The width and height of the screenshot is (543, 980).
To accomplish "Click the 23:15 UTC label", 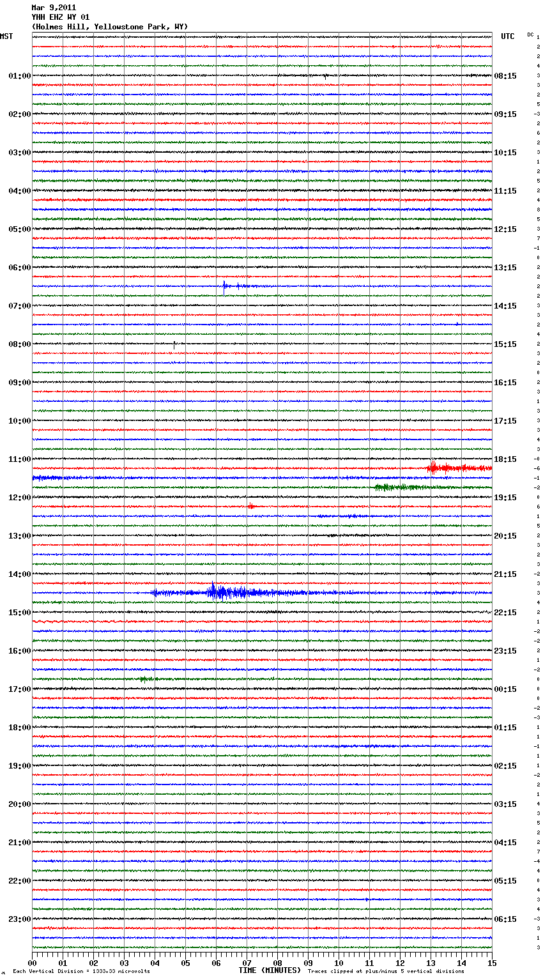I will 505,651.
